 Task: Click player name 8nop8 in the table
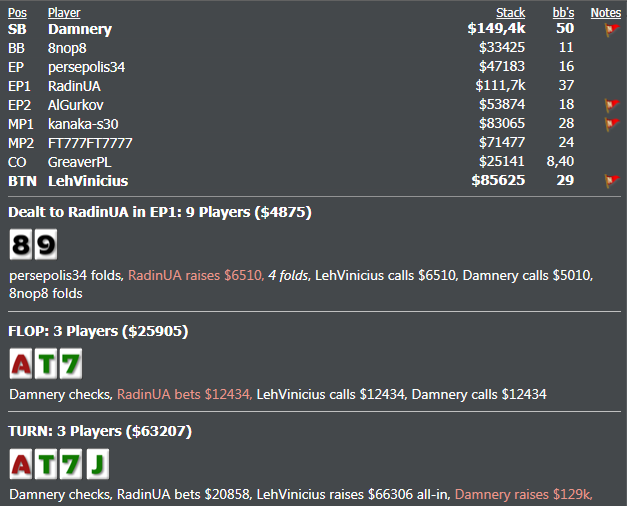[x=68, y=48]
